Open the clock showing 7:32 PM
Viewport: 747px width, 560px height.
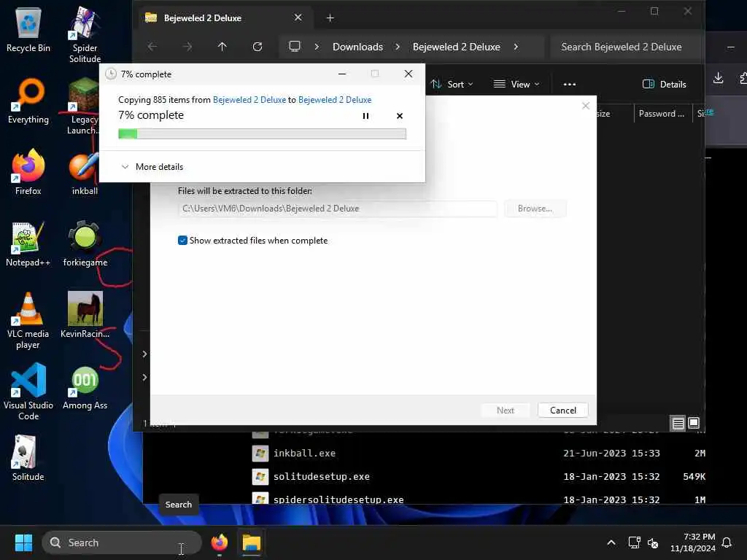coord(693,542)
